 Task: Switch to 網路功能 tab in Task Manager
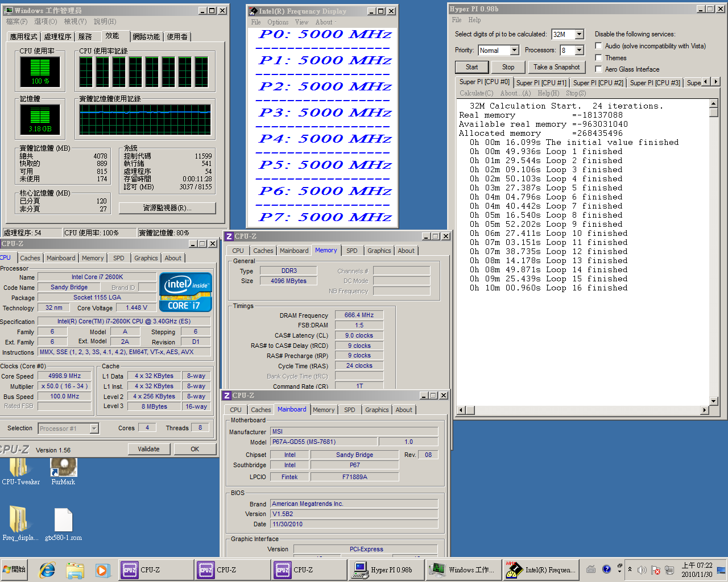click(146, 36)
